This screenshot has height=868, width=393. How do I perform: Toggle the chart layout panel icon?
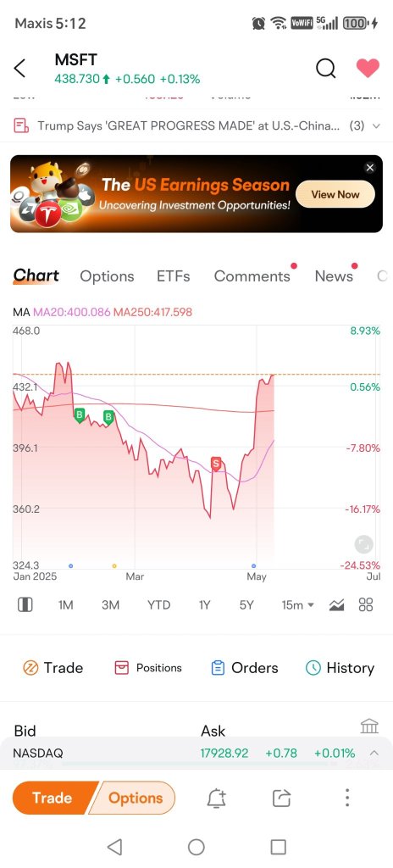pos(25,605)
